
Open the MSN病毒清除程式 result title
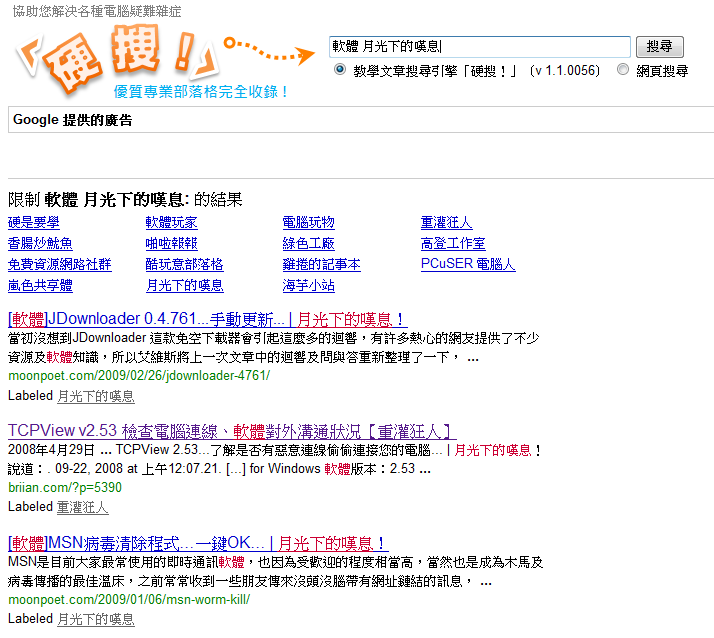199,543
